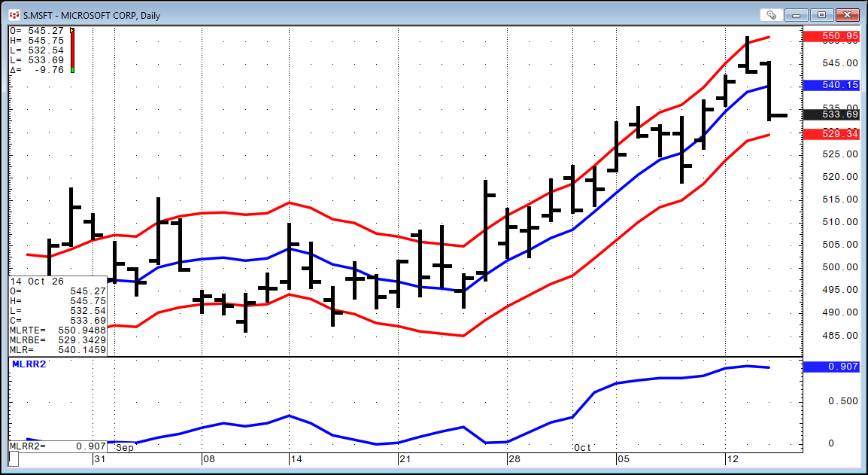Click the Oct month label on time axis

[x=582, y=448]
